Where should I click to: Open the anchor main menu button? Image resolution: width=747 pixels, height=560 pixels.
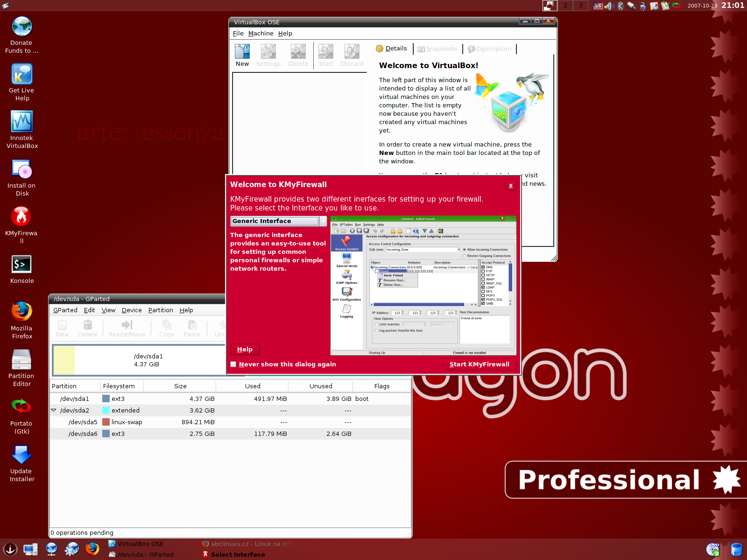pyautogui.click(x=10, y=549)
